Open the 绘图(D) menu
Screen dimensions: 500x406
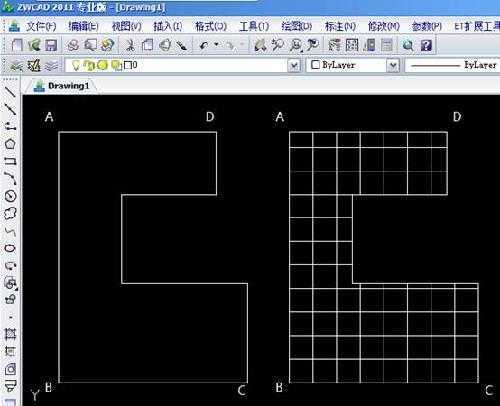[x=297, y=26]
